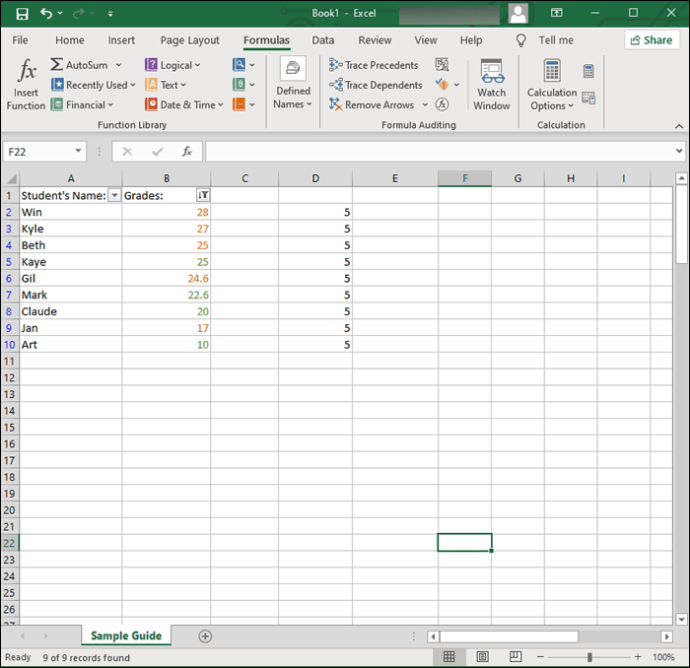Open Logical functions list

[172, 65]
